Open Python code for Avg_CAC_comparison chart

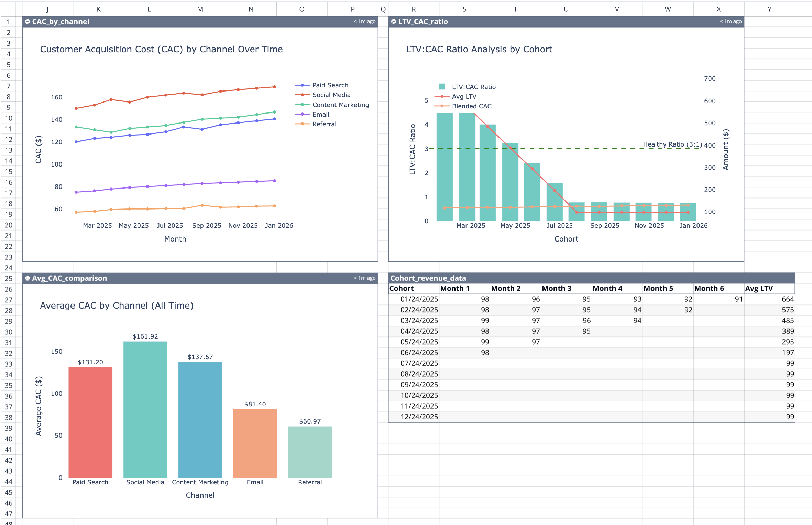click(x=27, y=278)
